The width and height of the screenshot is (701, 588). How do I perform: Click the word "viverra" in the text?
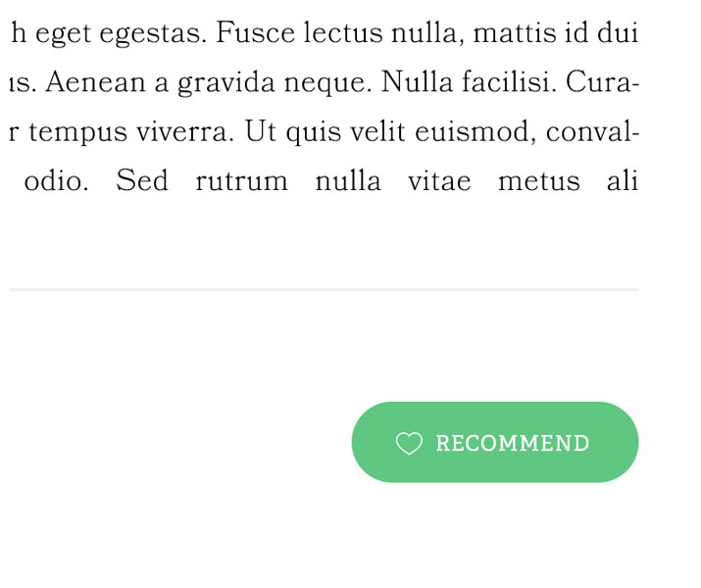click(x=185, y=132)
